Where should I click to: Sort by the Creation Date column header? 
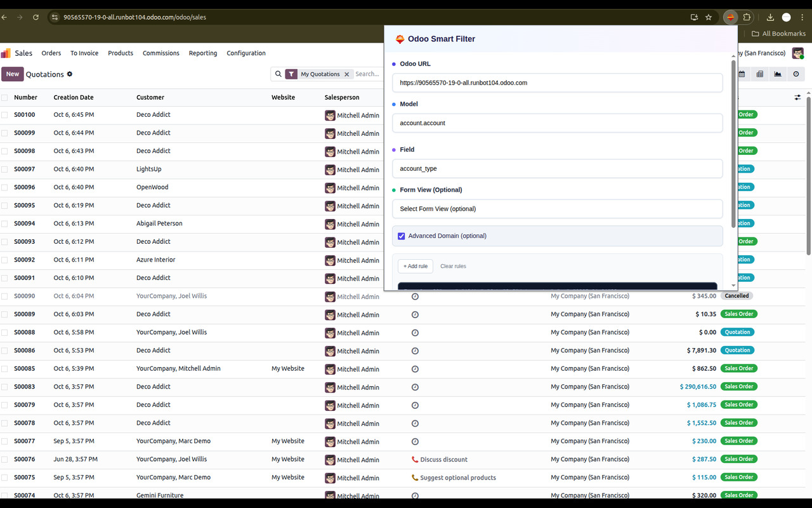[x=74, y=97]
